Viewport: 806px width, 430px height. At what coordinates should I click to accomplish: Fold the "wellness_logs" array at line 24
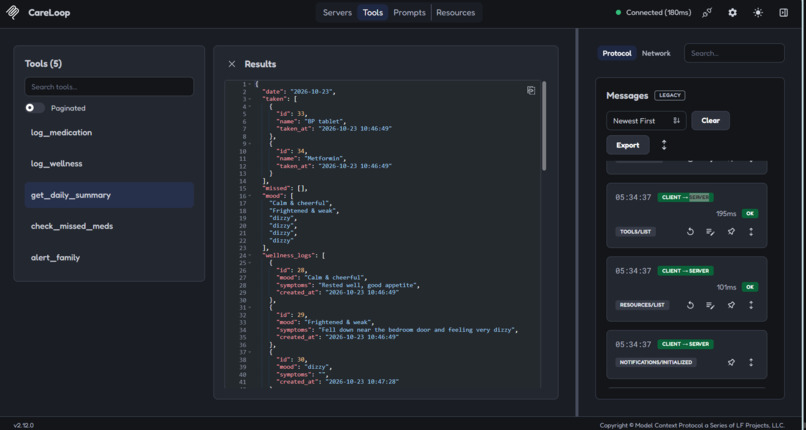pyautogui.click(x=250, y=255)
